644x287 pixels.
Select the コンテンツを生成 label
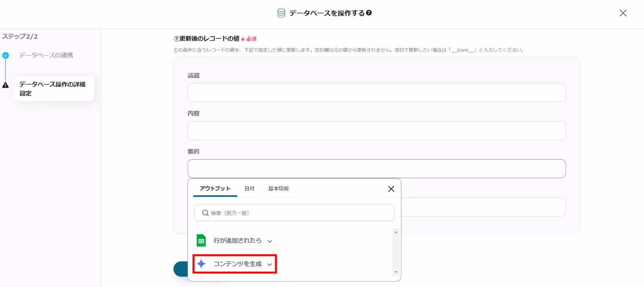237,264
